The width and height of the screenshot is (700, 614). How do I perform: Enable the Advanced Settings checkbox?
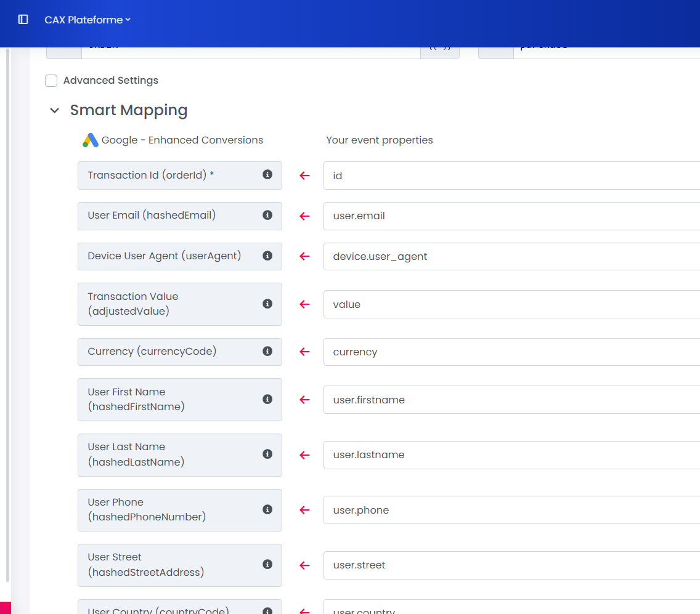point(52,81)
